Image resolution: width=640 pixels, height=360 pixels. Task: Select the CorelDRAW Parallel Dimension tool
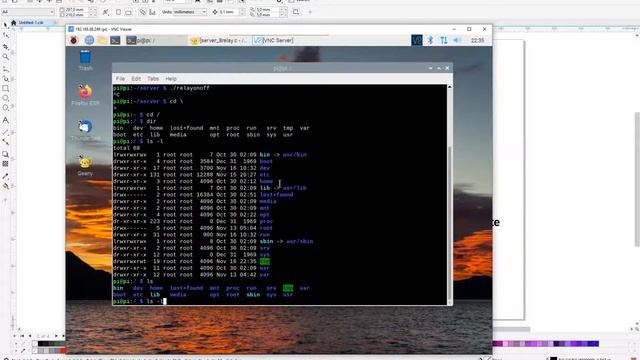[x=5, y=132]
